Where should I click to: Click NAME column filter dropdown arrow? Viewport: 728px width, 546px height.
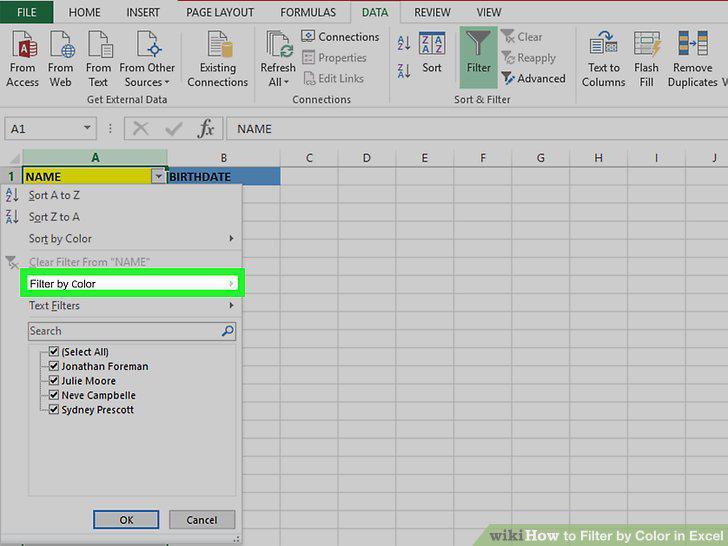click(158, 176)
